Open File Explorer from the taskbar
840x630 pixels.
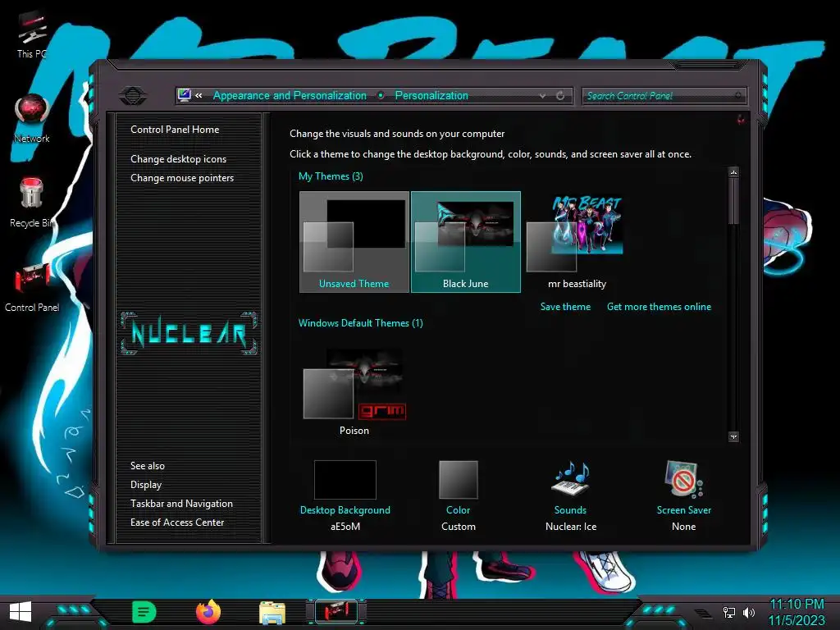tap(272, 612)
